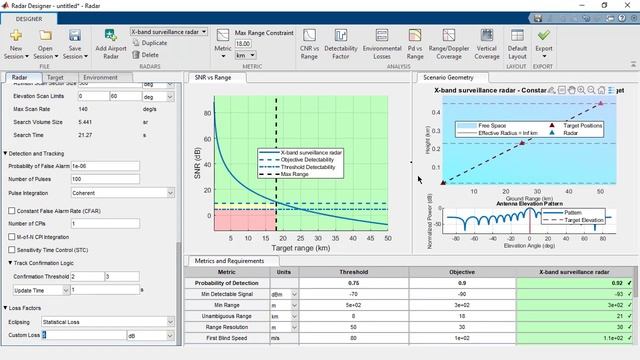Open the CNR vs Range analysis

click(309, 44)
